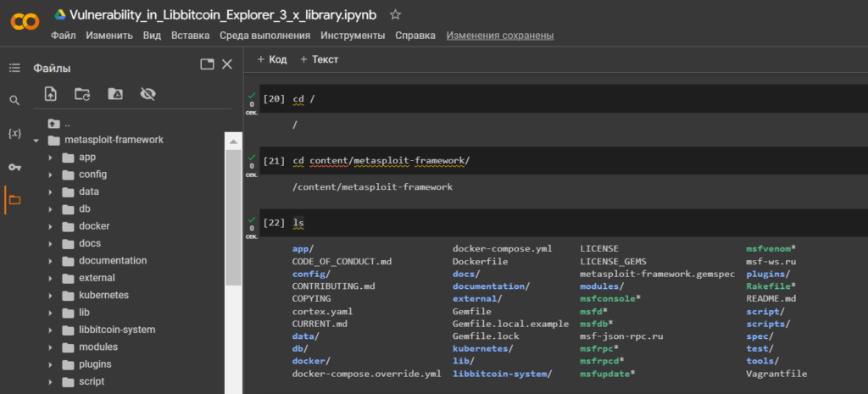Open the Вставка menu
The width and height of the screenshot is (868, 394).
pos(191,36)
